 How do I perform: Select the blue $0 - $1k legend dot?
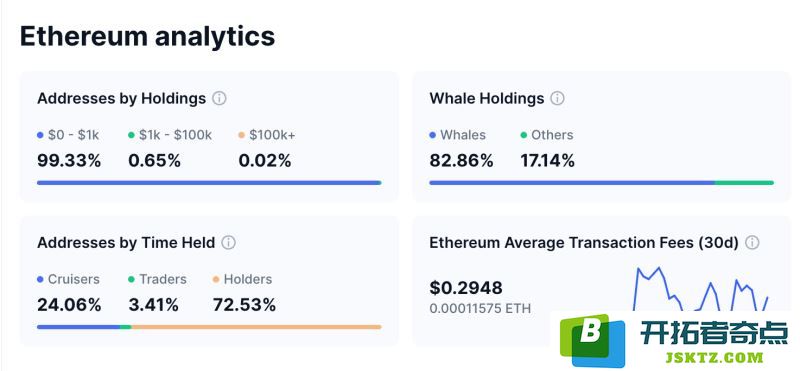click(x=40, y=135)
